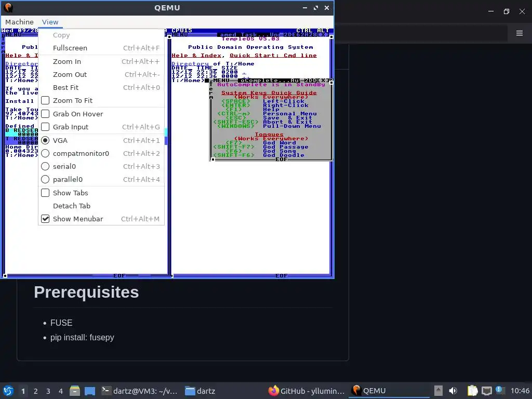Select Zoom Out menu entry
The image size is (532, 399).
pyautogui.click(x=101, y=74)
